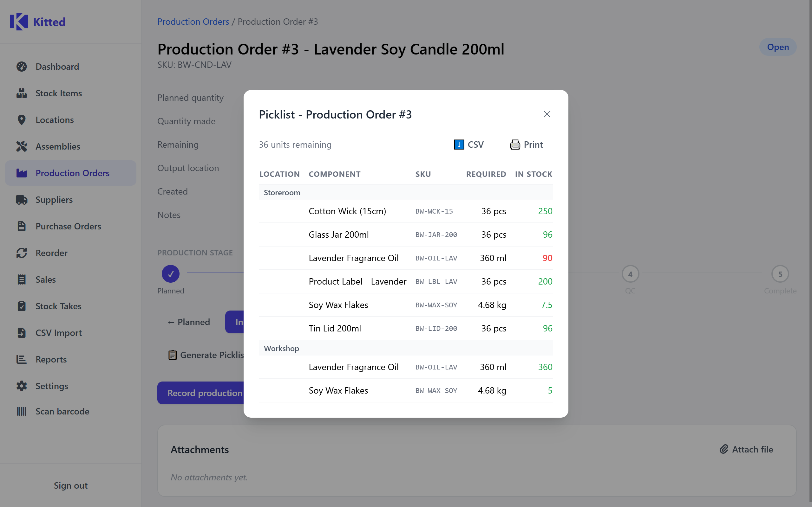Select the Stock Items icon
Image resolution: width=812 pixels, height=507 pixels.
(22, 93)
